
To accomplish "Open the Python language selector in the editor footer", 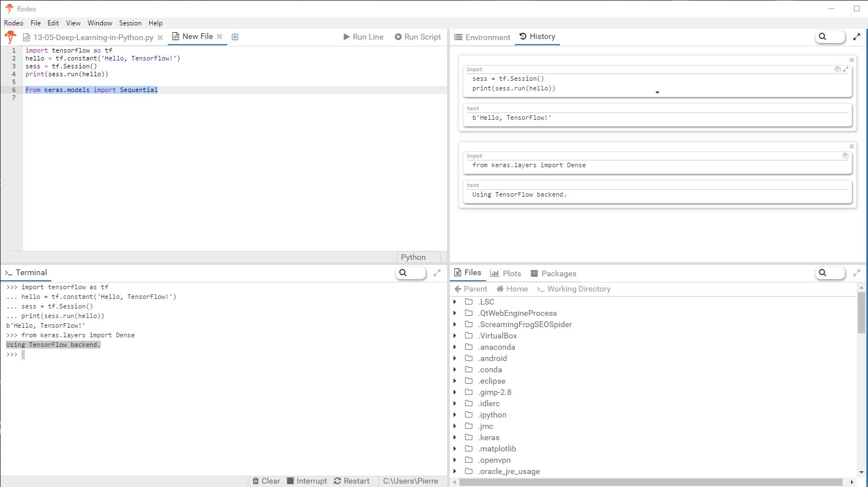I will click(x=418, y=257).
